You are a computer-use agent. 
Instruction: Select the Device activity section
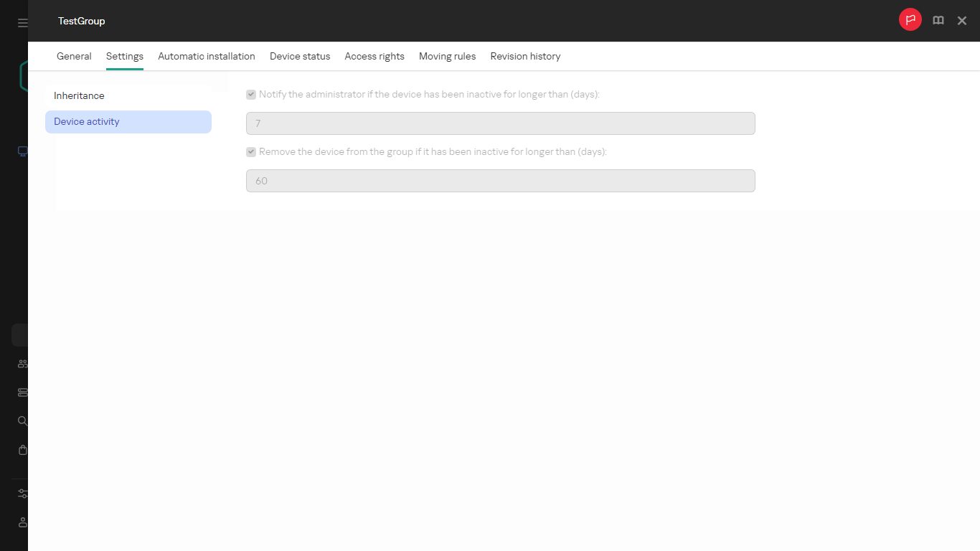(86, 121)
